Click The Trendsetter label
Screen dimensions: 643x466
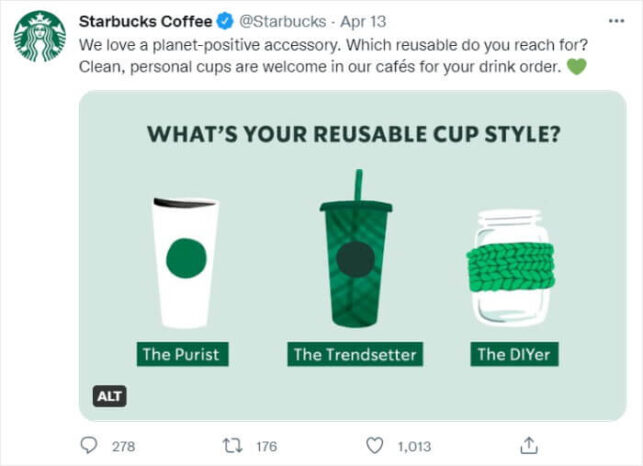(355, 353)
